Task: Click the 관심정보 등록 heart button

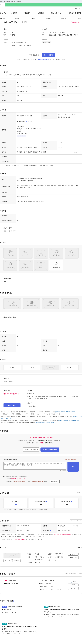Action: click(34, 55)
